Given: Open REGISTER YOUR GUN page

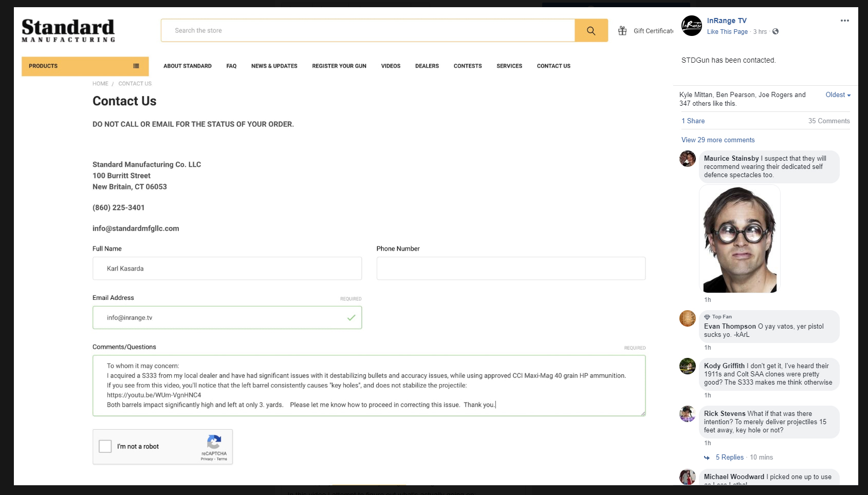Looking at the screenshot, I should (339, 66).
